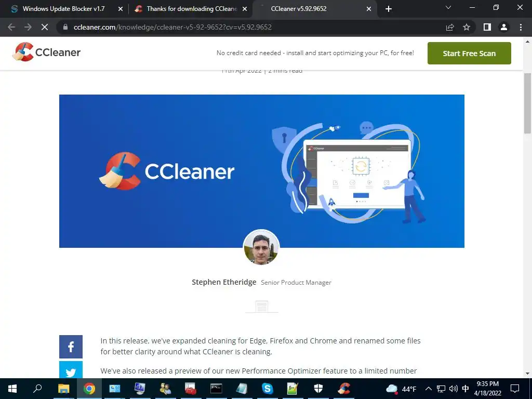Click Stephen Etheridge's author photo
The width and height of the screenshot is (532, 399).
coord(261,247)
